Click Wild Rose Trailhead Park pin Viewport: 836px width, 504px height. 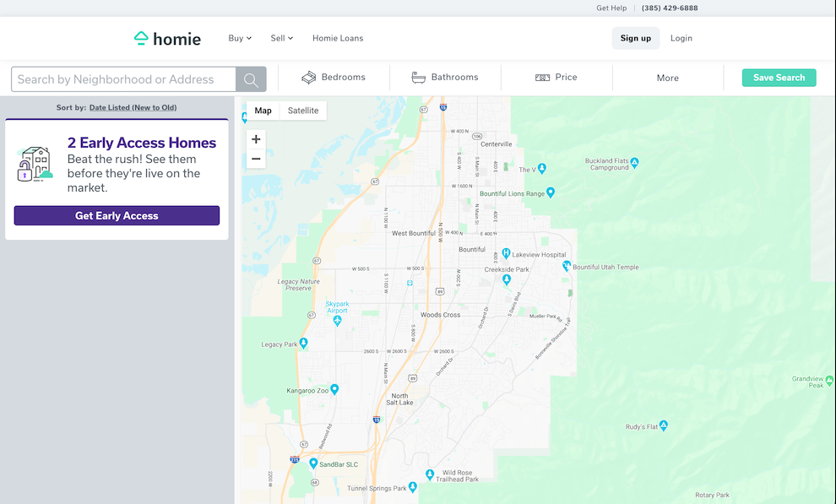pos(430,474)
